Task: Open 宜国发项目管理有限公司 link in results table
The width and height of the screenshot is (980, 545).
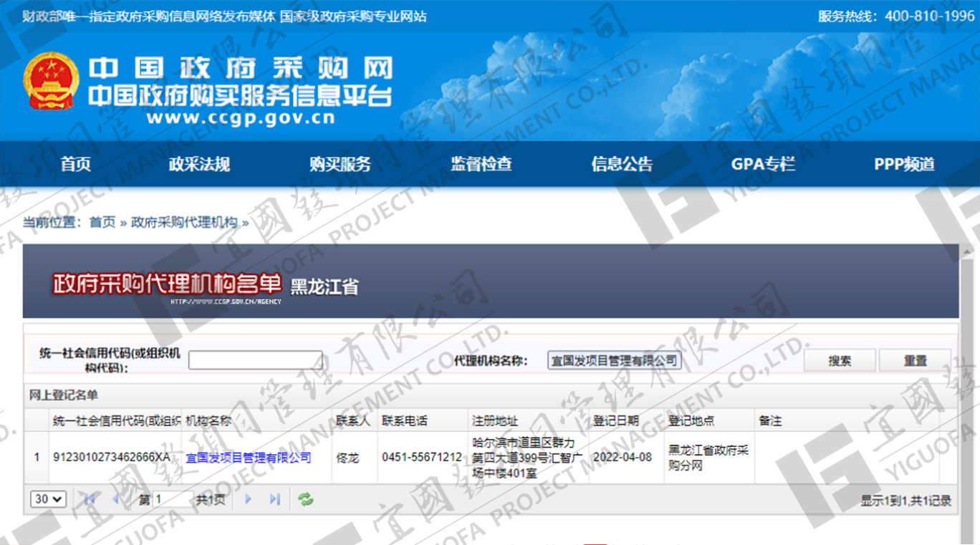Action: pyautogui.click(x=249, y=458)
